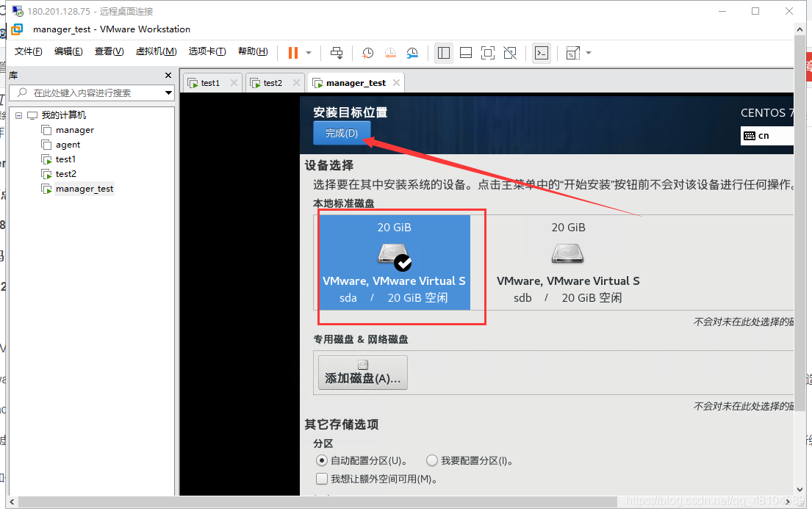The image size is (812, 514).
Task: Click the 添加磁盘(A)... button
Action: point(363,373)
